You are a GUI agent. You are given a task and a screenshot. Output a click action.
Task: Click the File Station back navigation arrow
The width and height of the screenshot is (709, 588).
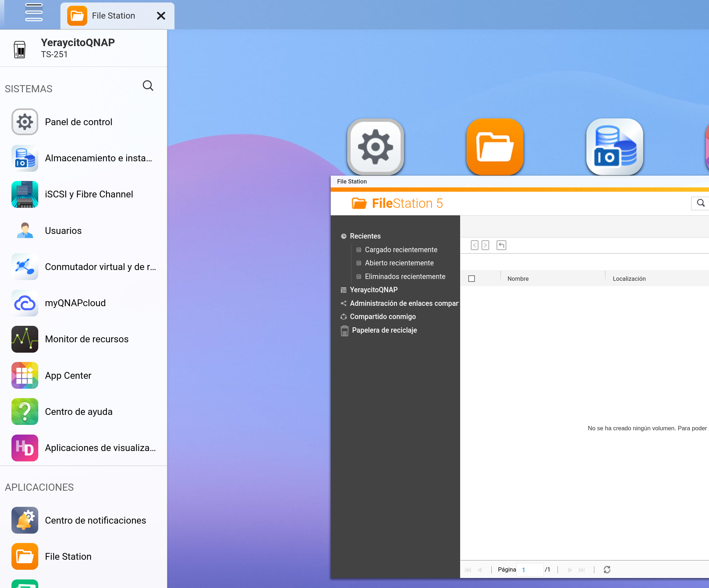pyautogui.click(x=474, y=245)
